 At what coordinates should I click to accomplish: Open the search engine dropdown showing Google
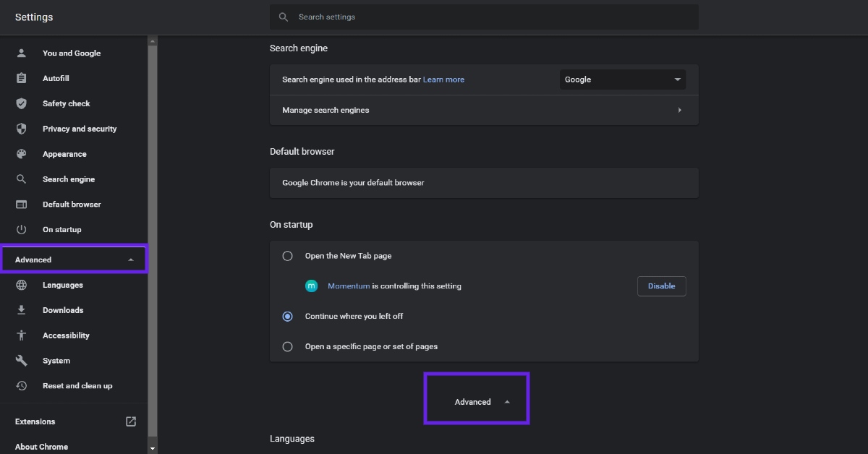point(621,80)
